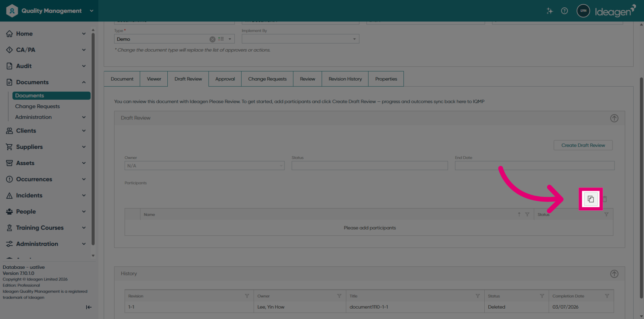Screen dimensions: 644x319
Task: Open the Revision History tab
Action: [345, 79]
